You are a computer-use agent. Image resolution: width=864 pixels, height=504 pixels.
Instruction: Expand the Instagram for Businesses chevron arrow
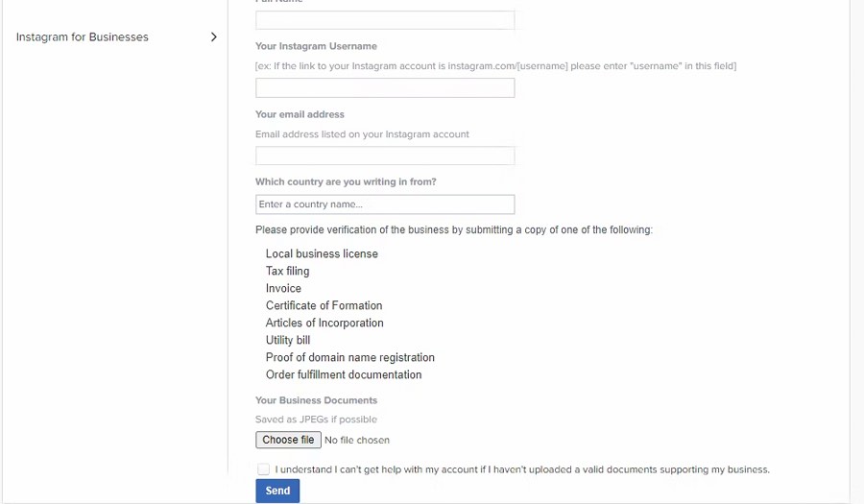pyautogui.click(x=213, y=37)
